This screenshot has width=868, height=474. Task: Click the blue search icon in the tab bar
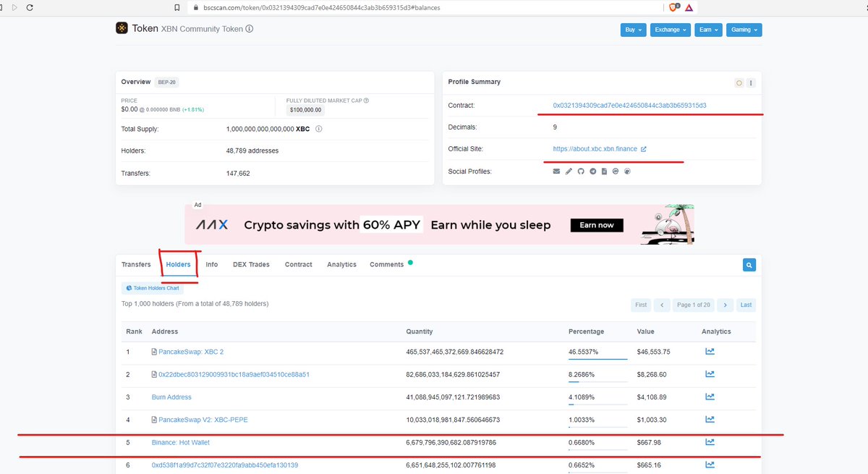[x=749, y=265]
